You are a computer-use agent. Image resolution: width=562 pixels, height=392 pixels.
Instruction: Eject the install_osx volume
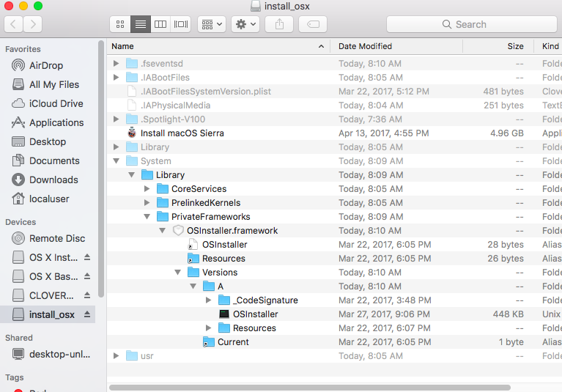click(87, 315)
